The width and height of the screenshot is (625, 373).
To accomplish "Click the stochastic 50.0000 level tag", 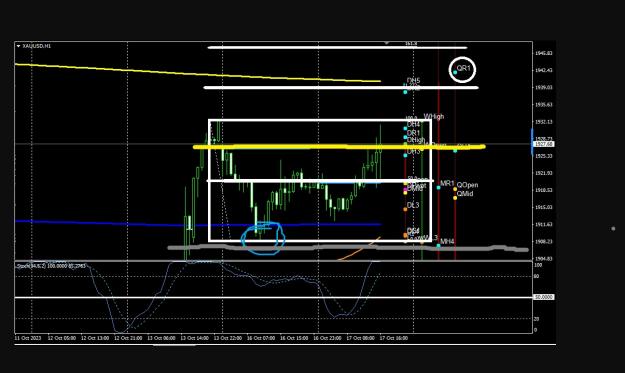I will 544,297.
